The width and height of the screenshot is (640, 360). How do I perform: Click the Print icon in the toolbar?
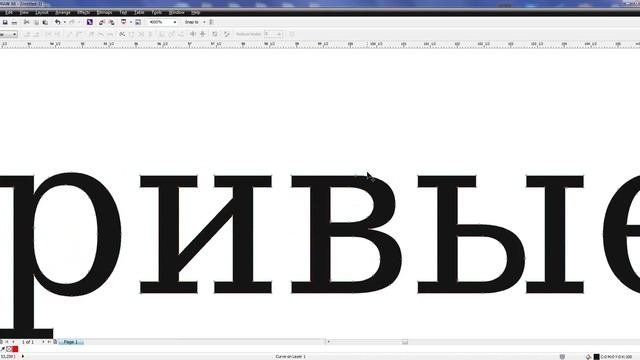pyautogui.click(x=15, y=22)
